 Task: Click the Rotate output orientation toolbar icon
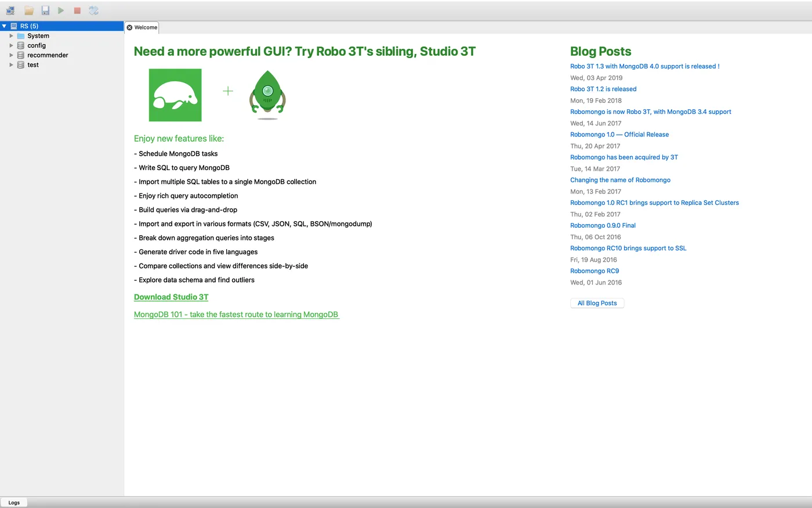94,10
